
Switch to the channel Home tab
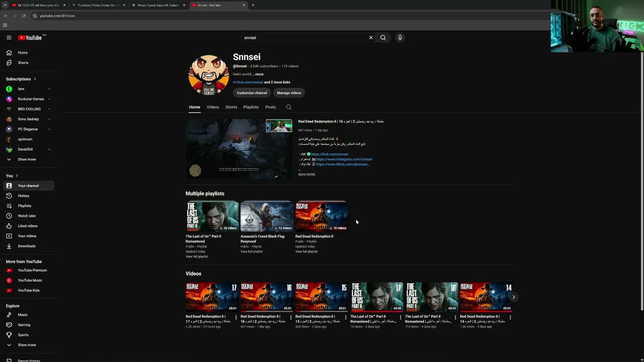coord(195,107)
